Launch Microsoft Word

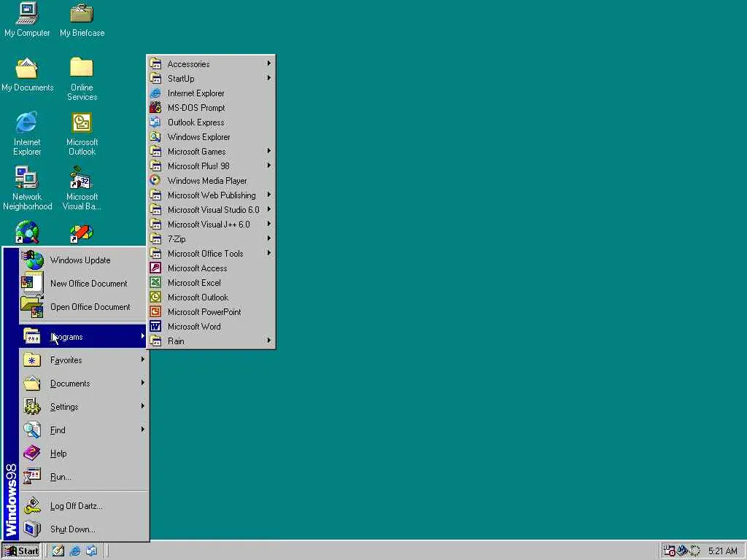click(211, 326)
